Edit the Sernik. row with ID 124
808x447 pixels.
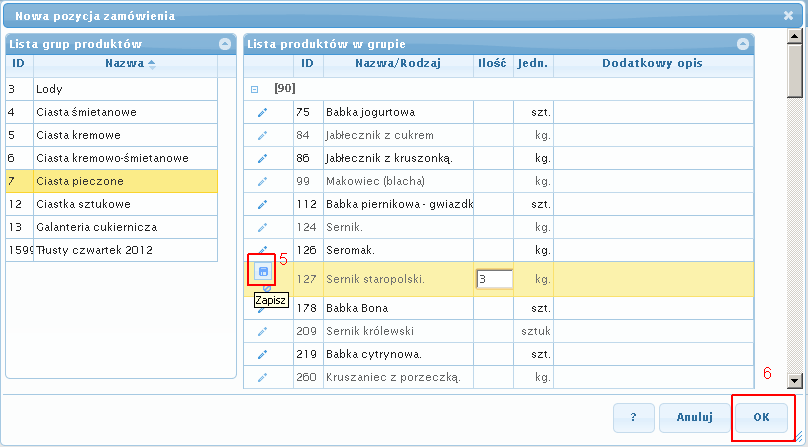pos(262,227)
